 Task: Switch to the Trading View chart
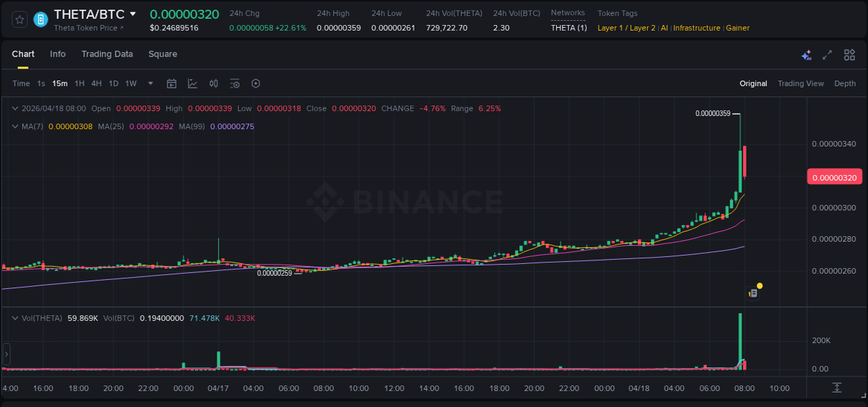click(801, 83)
